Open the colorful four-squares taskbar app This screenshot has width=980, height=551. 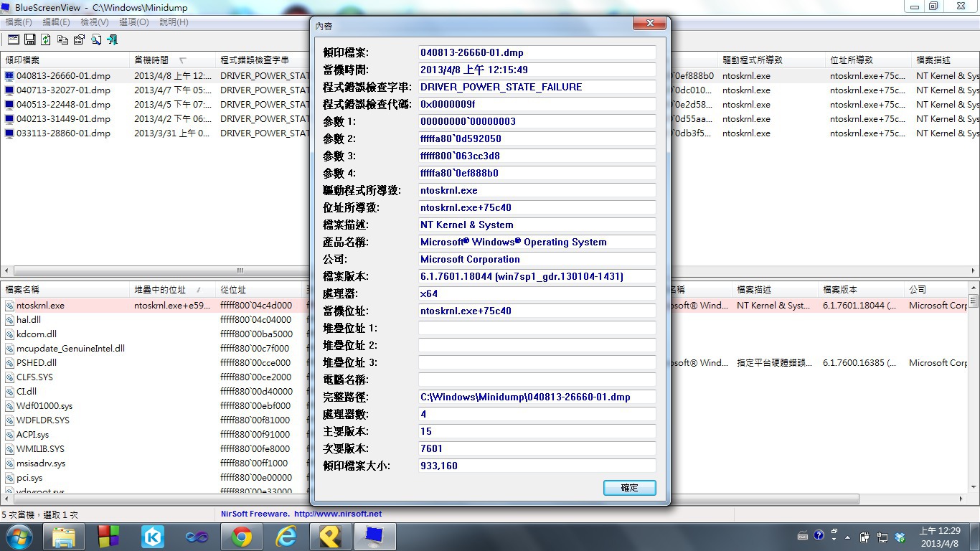(x=108, y=537)
